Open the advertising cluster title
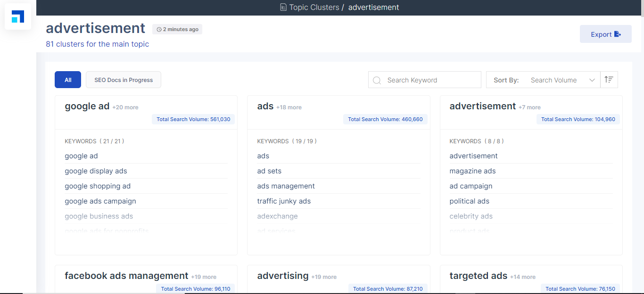Image resolution: width=644 pixels, height=294 pixels. tap(283, 276)
